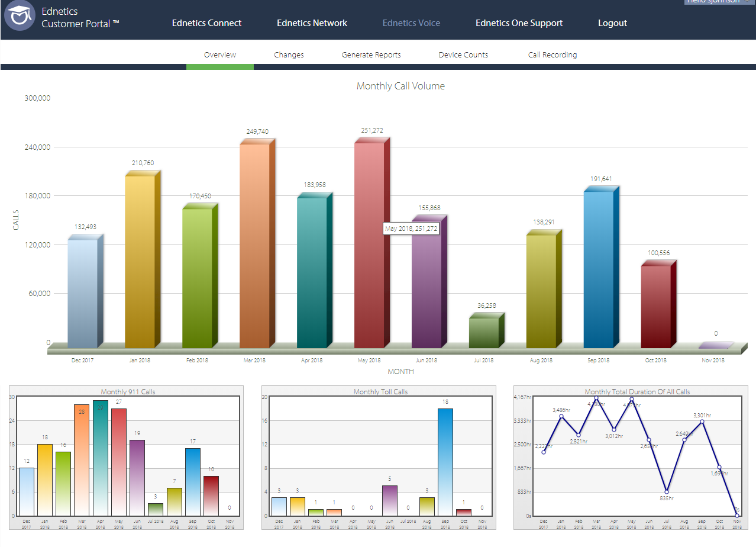The height and width of the screenshot is (547, 756).
Task: Select the Dec 2017 bar in 911 Calls chart
Action: [27, 491]
